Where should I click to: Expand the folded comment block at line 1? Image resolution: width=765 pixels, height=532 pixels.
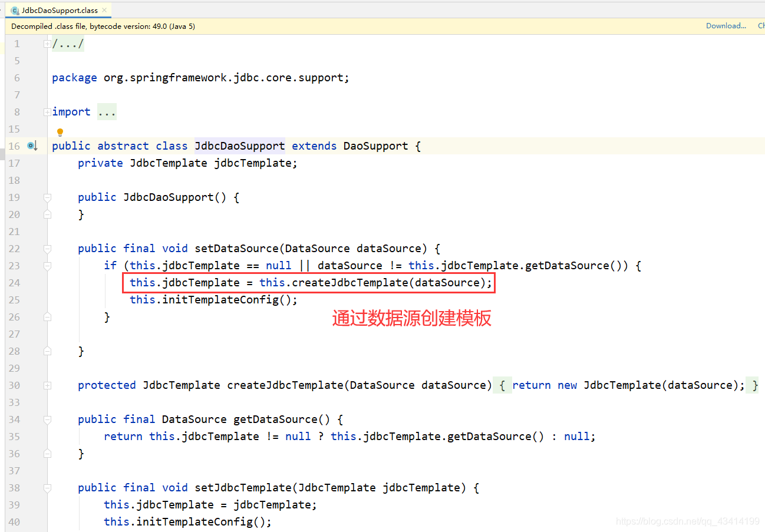point(47,44)
